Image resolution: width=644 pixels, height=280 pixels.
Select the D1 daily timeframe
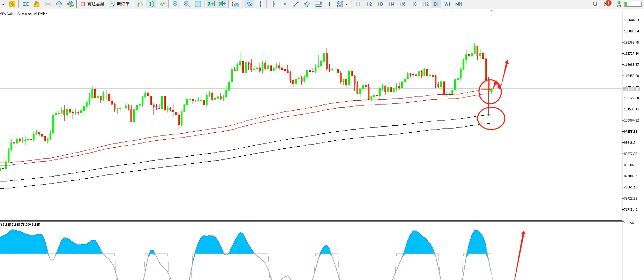click(436, 4)
